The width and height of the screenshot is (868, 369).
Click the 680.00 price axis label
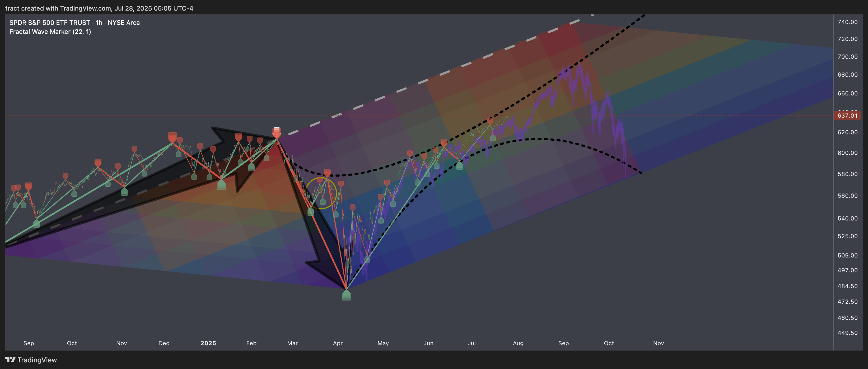tap(847, 74)
